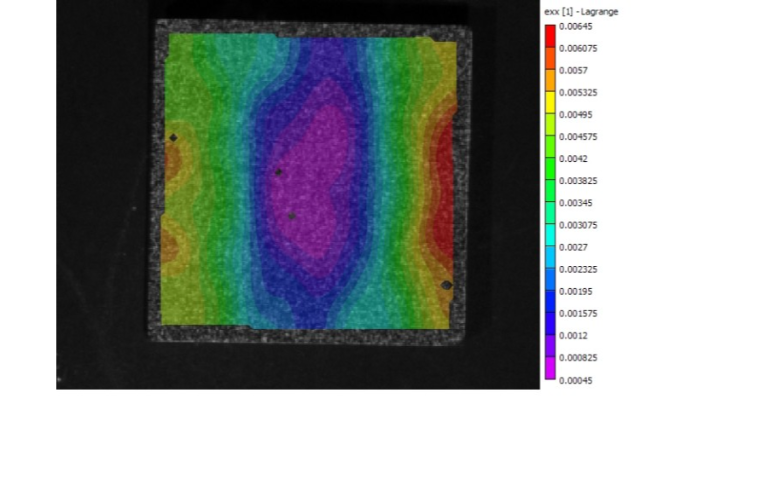Click the magenta band at legend bottom
This screenshot has height=491, width=768.
point(549,369)
